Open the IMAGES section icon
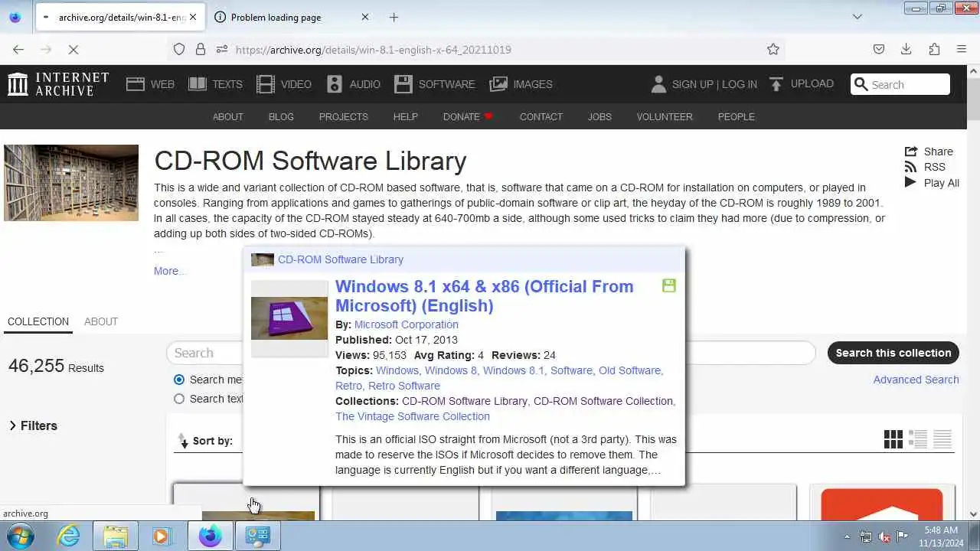The width and height of the screenshot is (980, 551). pos(498,84)
